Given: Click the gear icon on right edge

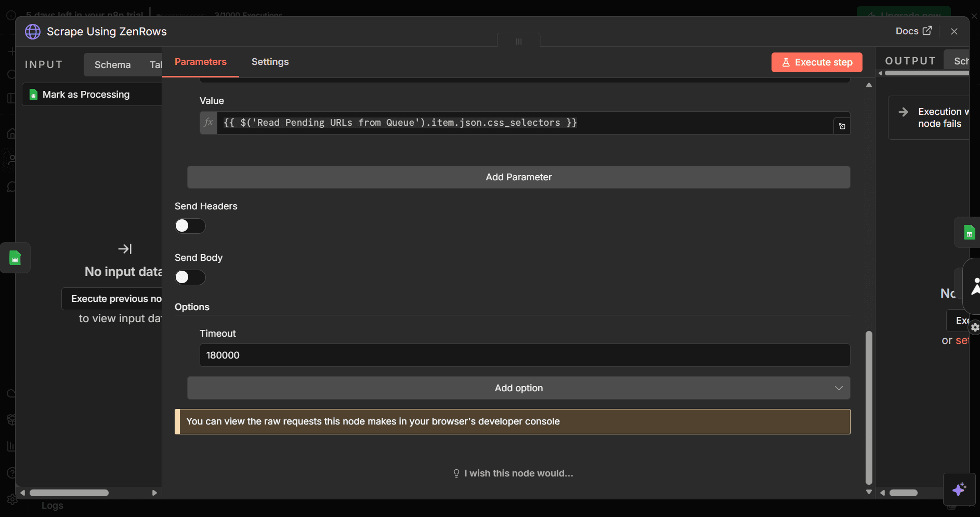Looking at the screenshot, I should point(975,327).
